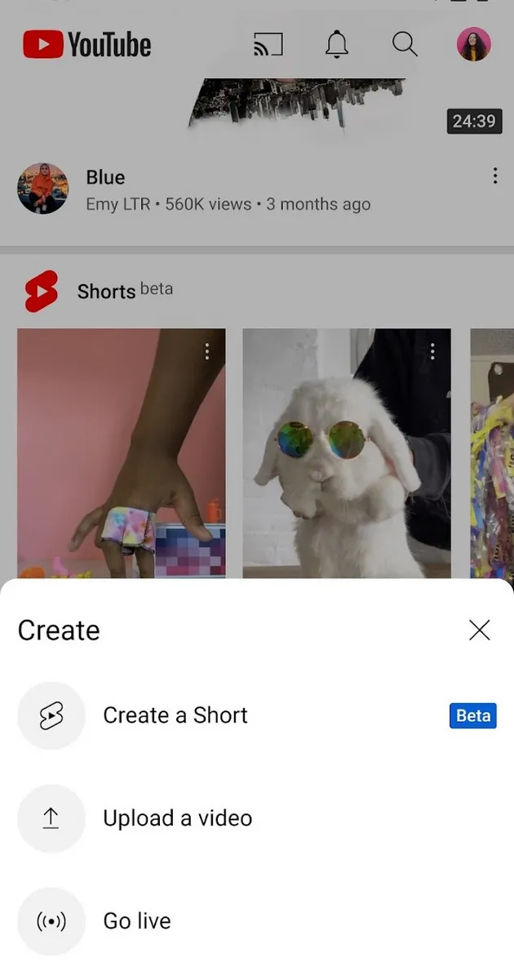Tap the Shorts red logo icon

(x=41, y=292)
